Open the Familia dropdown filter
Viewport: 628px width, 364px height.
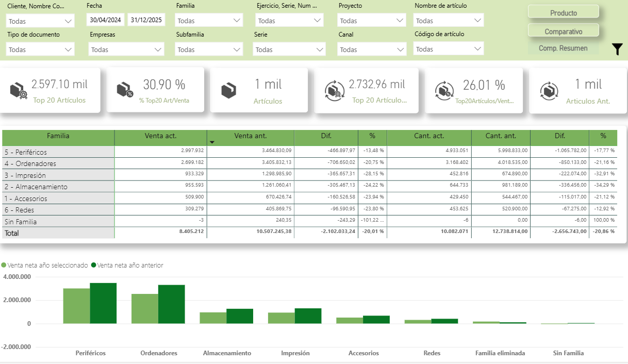coord(209,21)
